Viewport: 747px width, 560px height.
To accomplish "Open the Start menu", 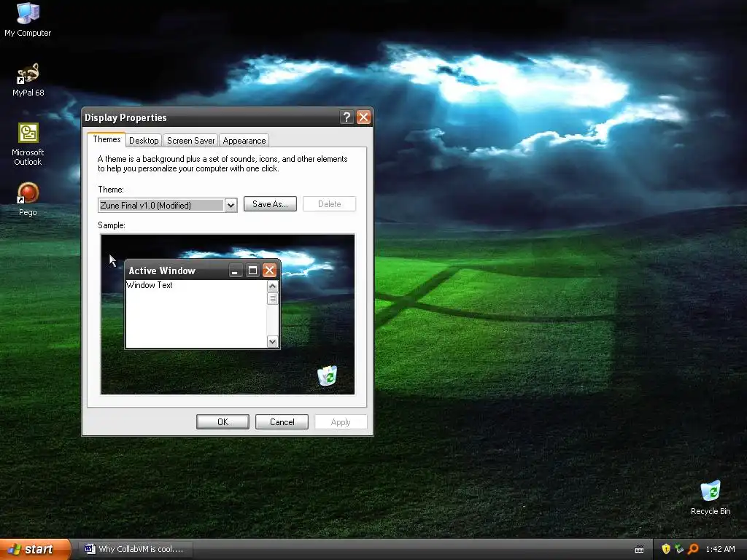I will pos(35,549).
